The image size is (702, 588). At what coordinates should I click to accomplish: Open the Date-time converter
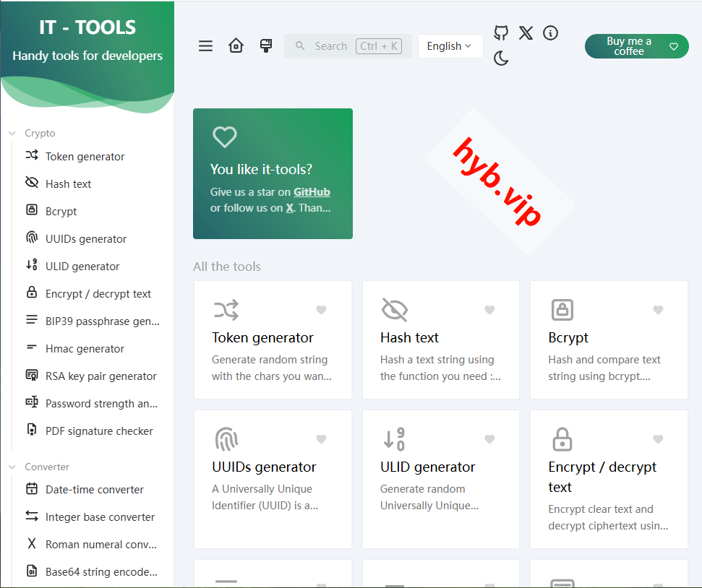click(85, 489)
